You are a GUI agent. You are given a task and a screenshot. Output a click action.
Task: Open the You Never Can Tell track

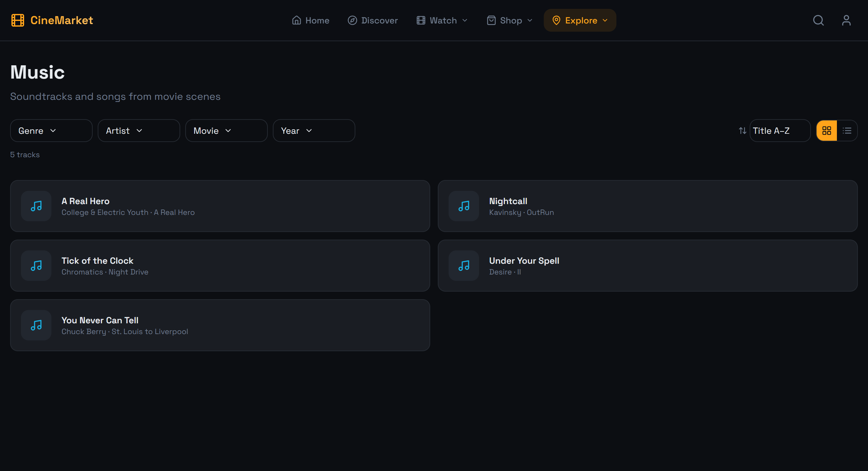click(220, 325)
